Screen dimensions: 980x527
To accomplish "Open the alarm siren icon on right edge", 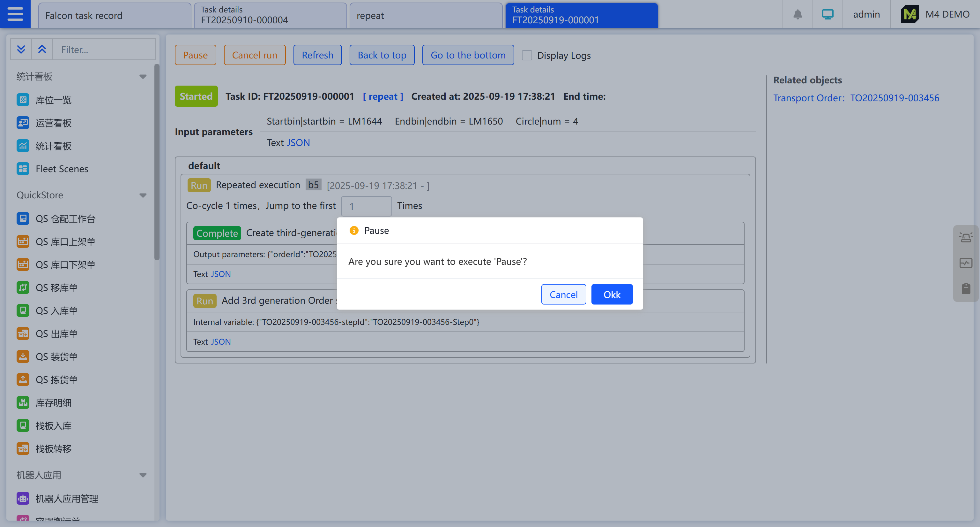I will click(966, 238).
